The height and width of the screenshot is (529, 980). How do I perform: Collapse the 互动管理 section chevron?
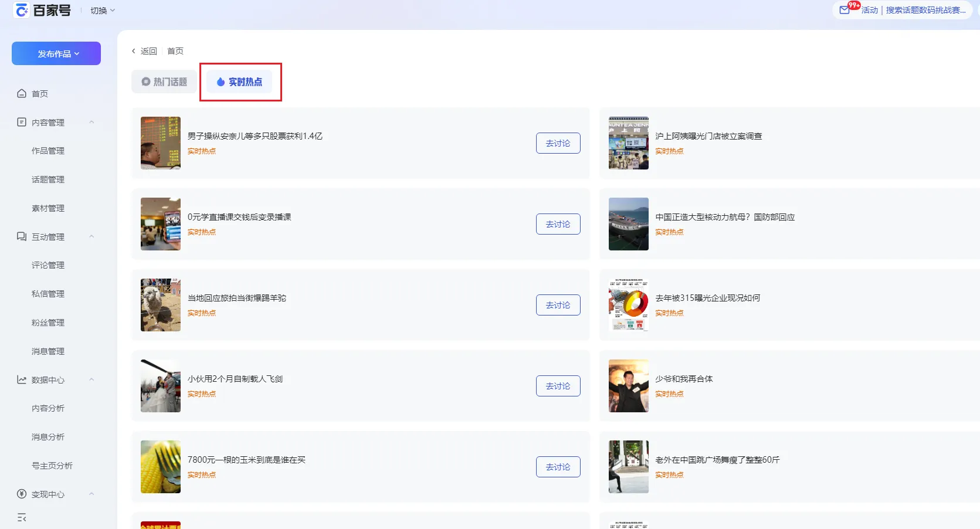pyautogui.click(x=91, y=236)
